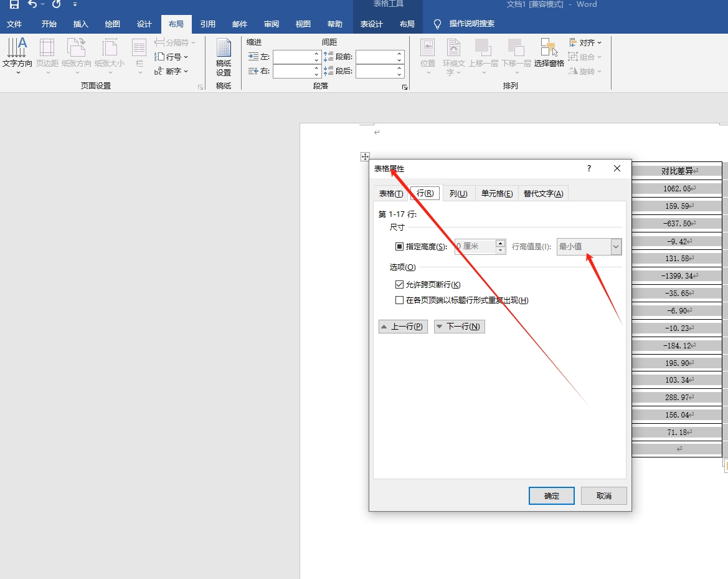
Task: Switch to the 表设计 table design tab
Action: tap(371, 24)
